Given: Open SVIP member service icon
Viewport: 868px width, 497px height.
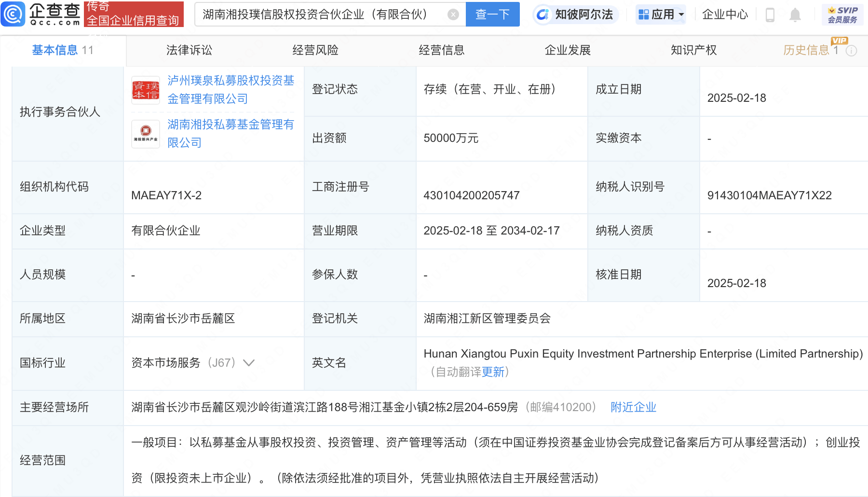Looking at the screenshot, I should point(842,14).
